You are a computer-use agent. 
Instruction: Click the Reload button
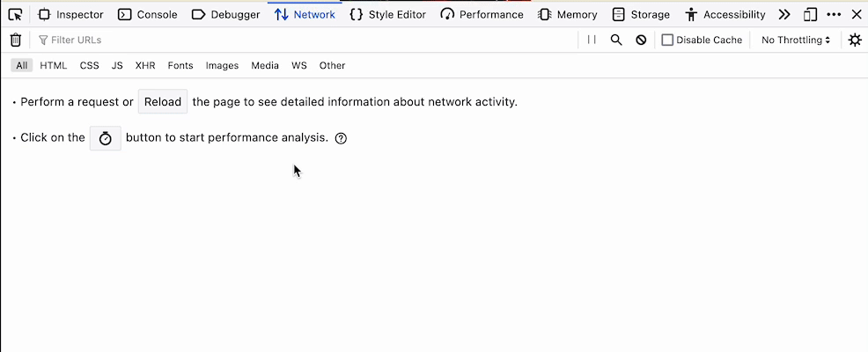(x=163, y=101)
